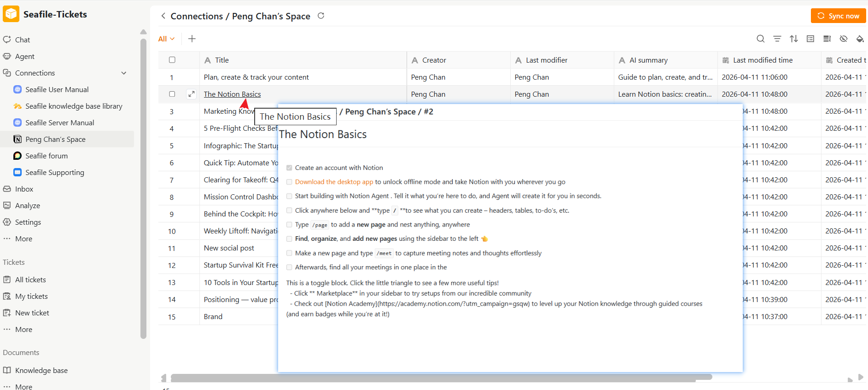Go back with the left arrow icon

(163, 16)
